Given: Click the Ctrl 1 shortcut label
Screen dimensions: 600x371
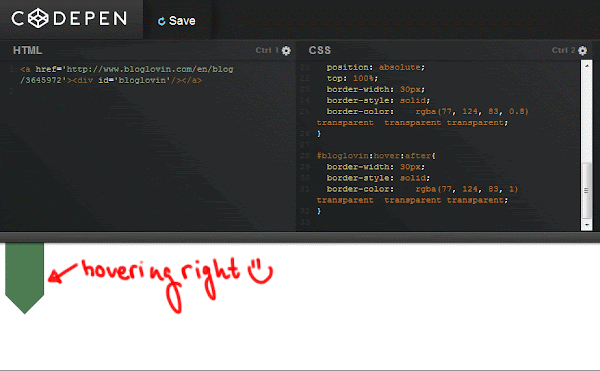Looking at the screenshot, I should click(267, 50).
